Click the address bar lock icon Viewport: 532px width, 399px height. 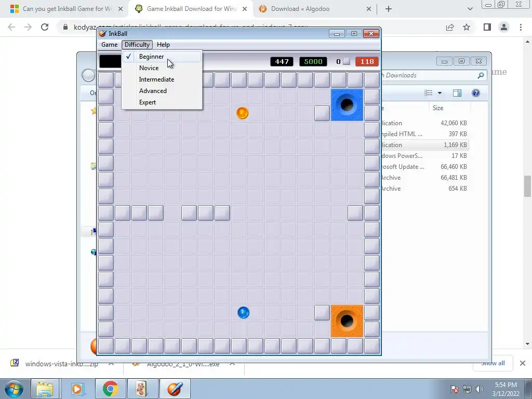[x=65, y=27]
